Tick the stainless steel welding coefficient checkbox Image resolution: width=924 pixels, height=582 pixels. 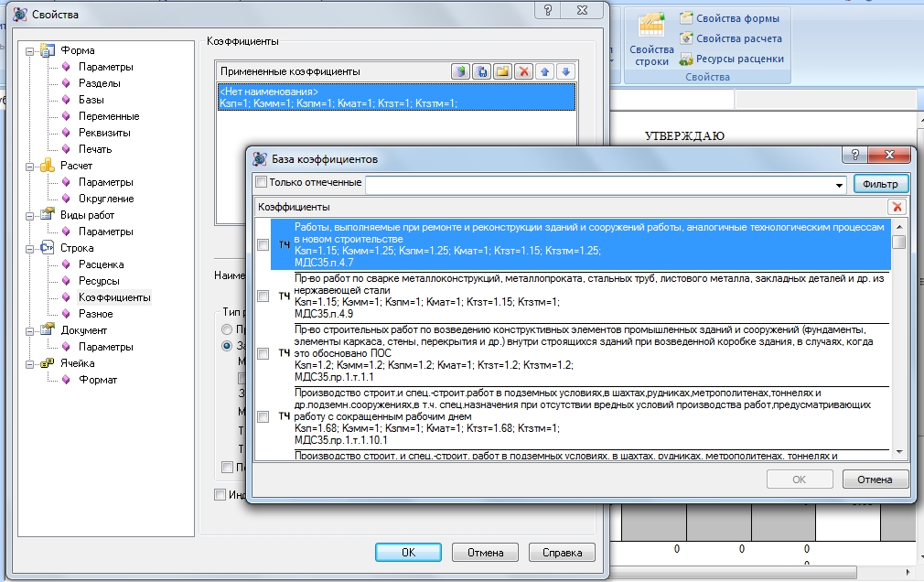coord(263,296)
